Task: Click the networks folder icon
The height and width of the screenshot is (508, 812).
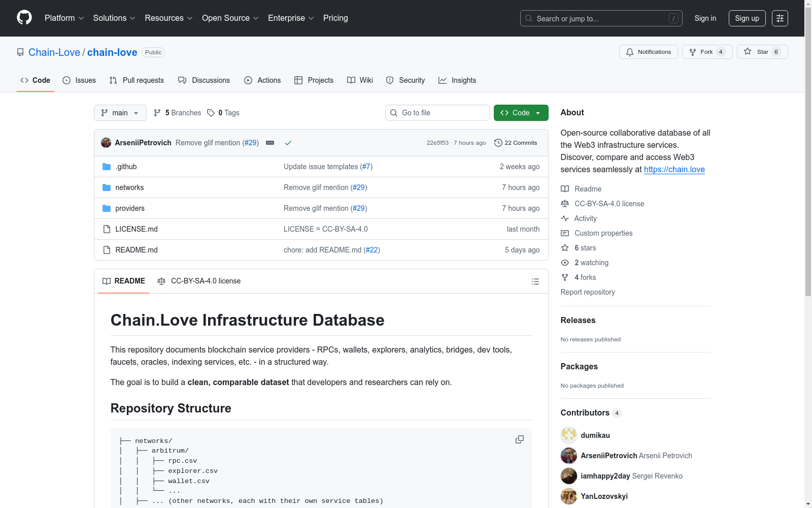Action: click(x=107, y=187)
